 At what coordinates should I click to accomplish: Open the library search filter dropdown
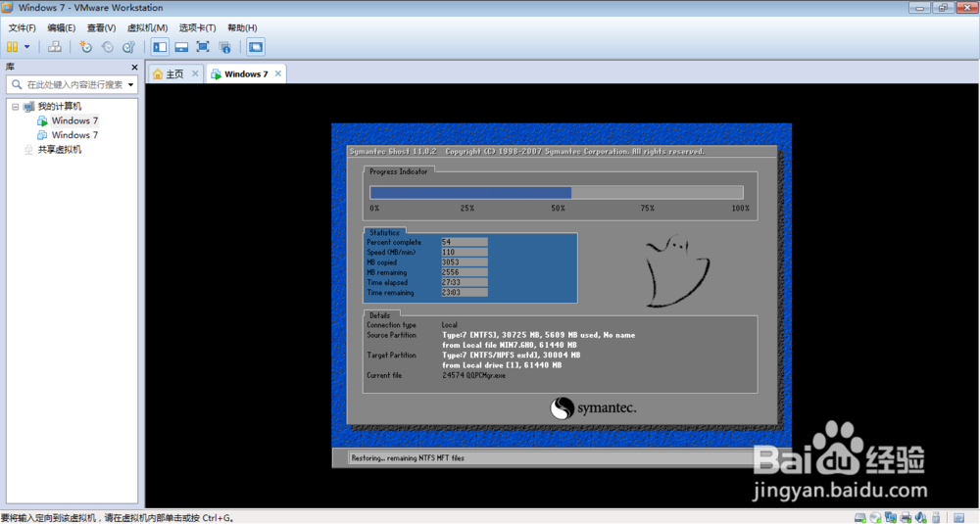(x=130, y=85)
